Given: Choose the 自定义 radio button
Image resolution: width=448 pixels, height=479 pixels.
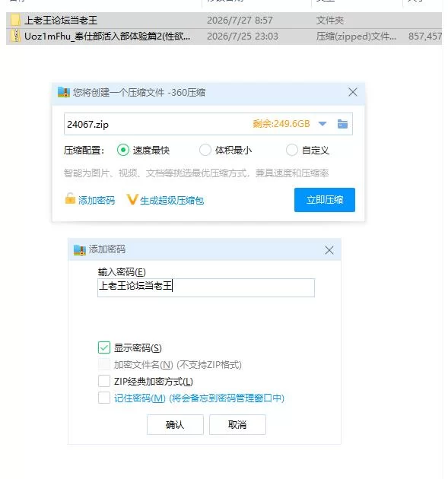Looking at the screenshot, I should click(x=292, y=150).
